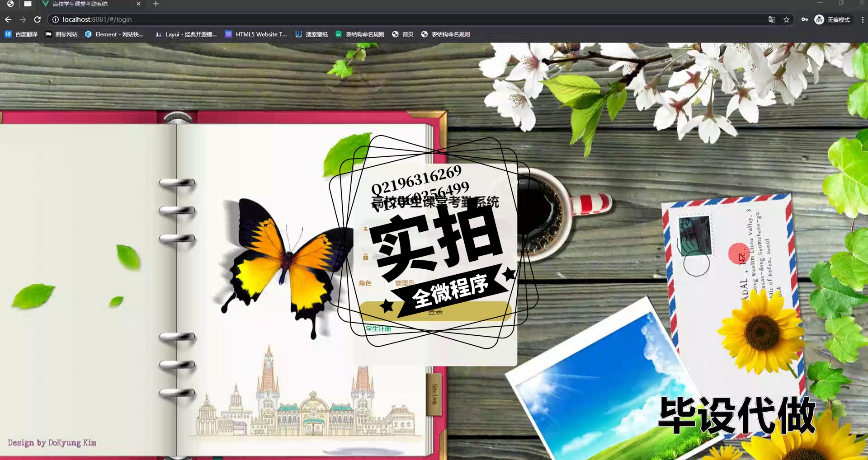Viewport: 868px width, 460px height.
Task: Open the 搜索壁纸 bookmark
Action: point(311,34)
